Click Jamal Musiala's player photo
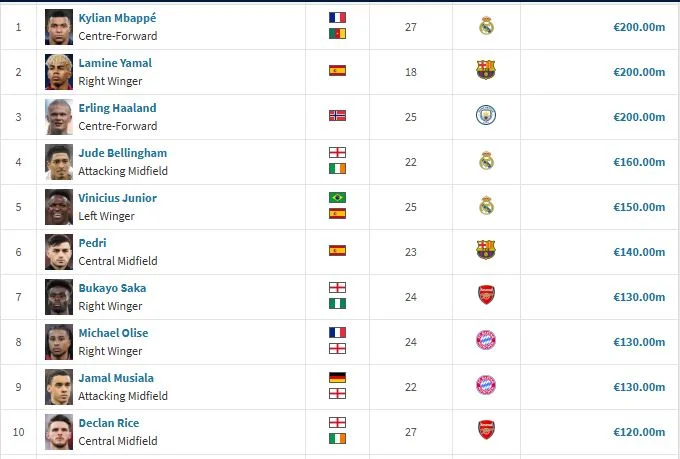The height and width of the screenshot is (459, 680). [59, 386]
